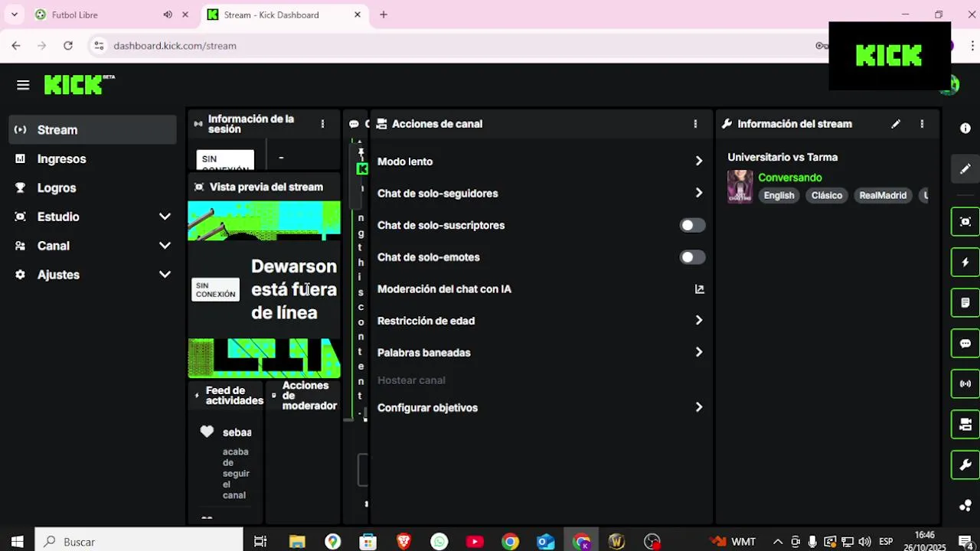Select Stream in the left sidebar
The height and width of the screenshot is (551, 980).
[x=93, y=130]
